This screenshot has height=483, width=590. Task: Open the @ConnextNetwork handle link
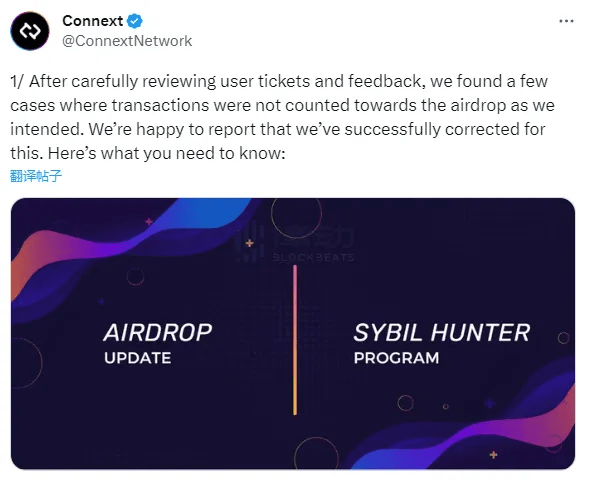pyautogui.click(x=127, y=41)
